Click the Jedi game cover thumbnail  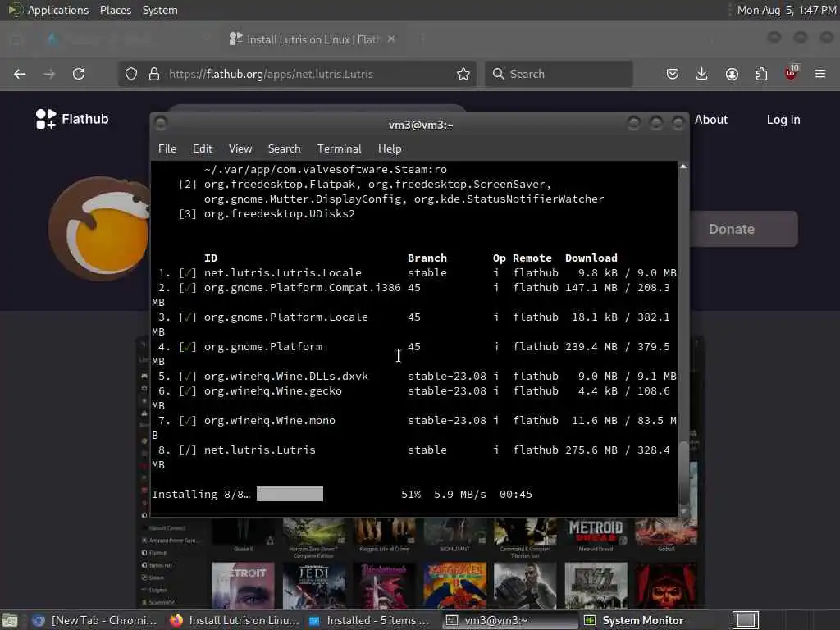point(314,586)
